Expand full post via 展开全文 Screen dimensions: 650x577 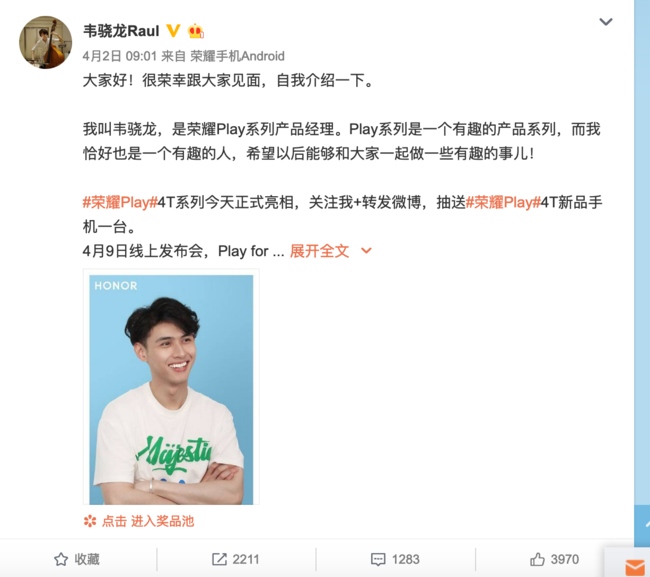click(319, 251)
